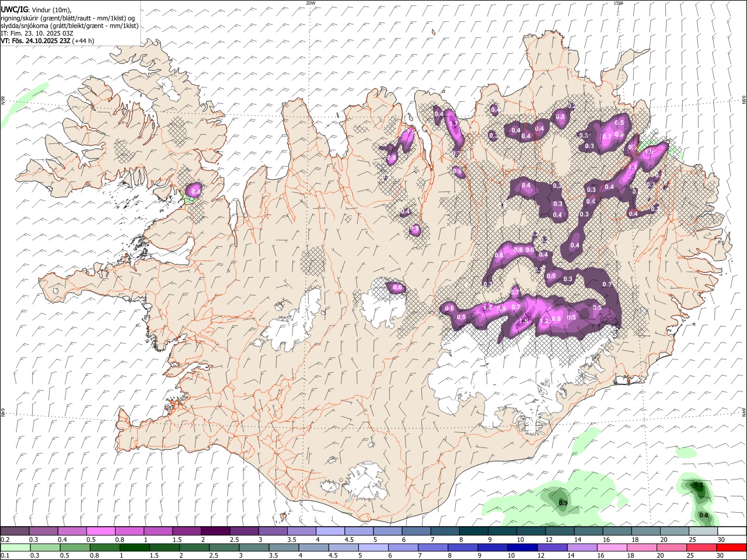747x560 pixels.
Task: Select the violet 12 swatch in lower scale
Action: coord(552,547)
